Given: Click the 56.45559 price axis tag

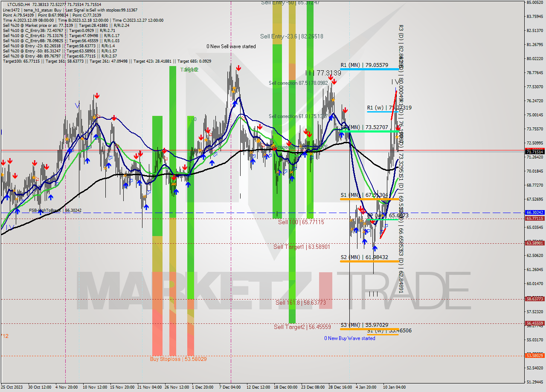Looking at the screenshot, I should (x=534, y=323).
